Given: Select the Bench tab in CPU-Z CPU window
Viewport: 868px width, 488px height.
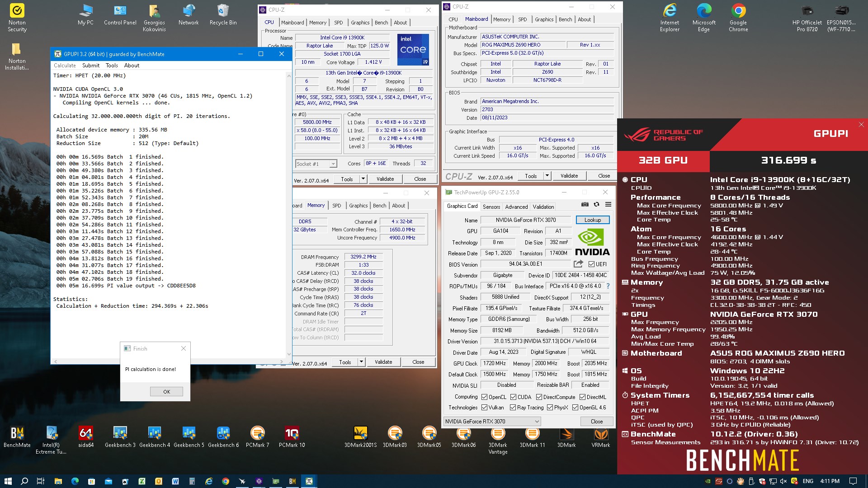Looking at the screenshot, I should point(381,23).
